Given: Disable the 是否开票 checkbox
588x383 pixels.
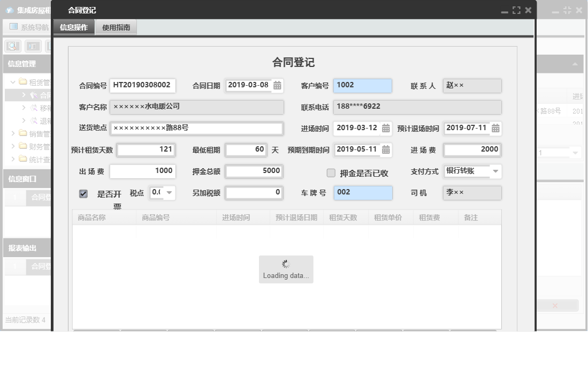Looking at the screenshot, I should tap(83, 193).
